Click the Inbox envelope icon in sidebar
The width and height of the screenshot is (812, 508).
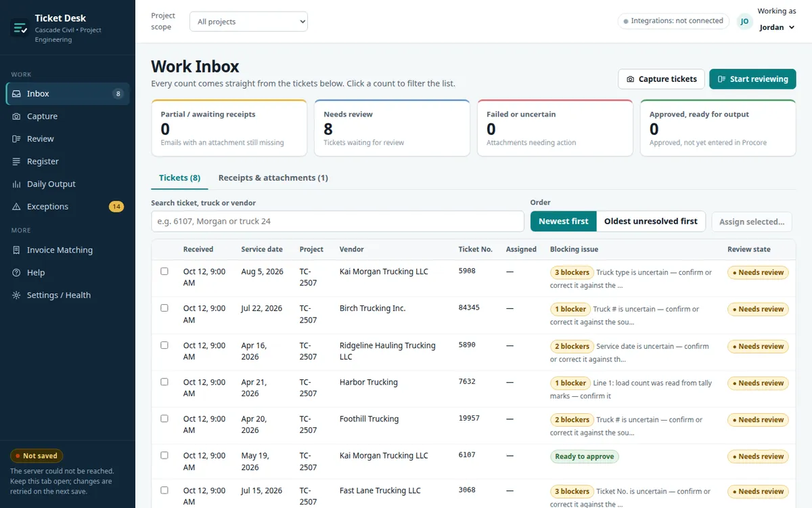[16, 93]
